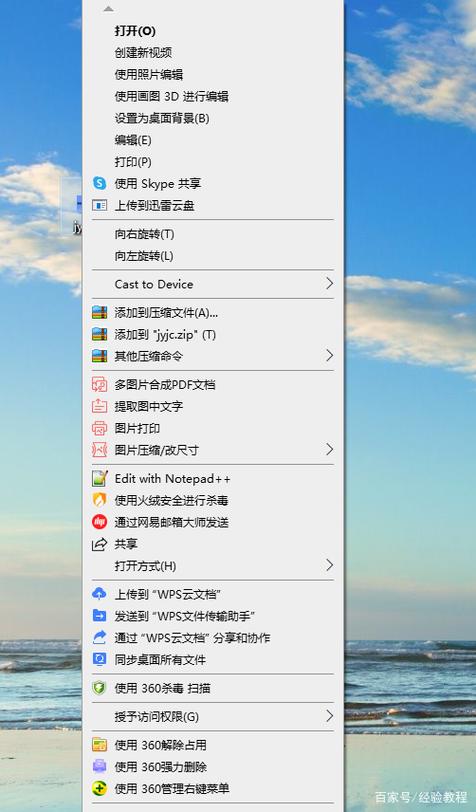Expand the 图片压缩/改尺寸 submenu arrow
Screen dimensions: 476x812
(x=329, y=450)
